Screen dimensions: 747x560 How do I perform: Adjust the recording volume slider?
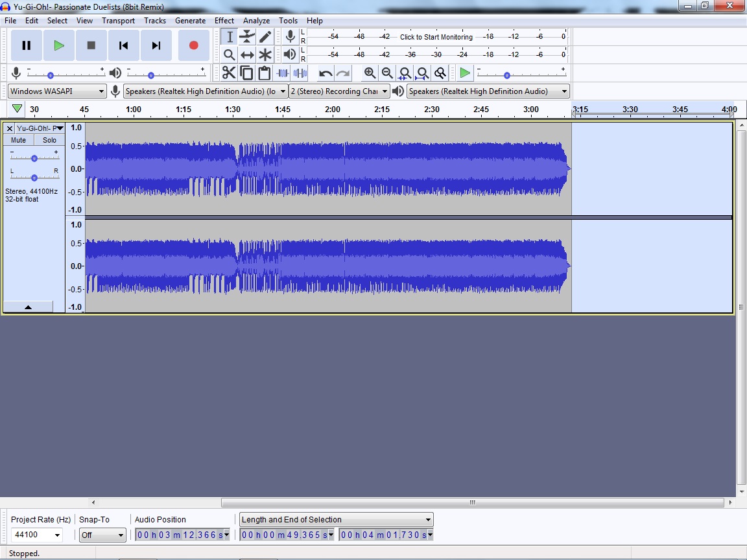pyautogui.click(x=65, y=75)
